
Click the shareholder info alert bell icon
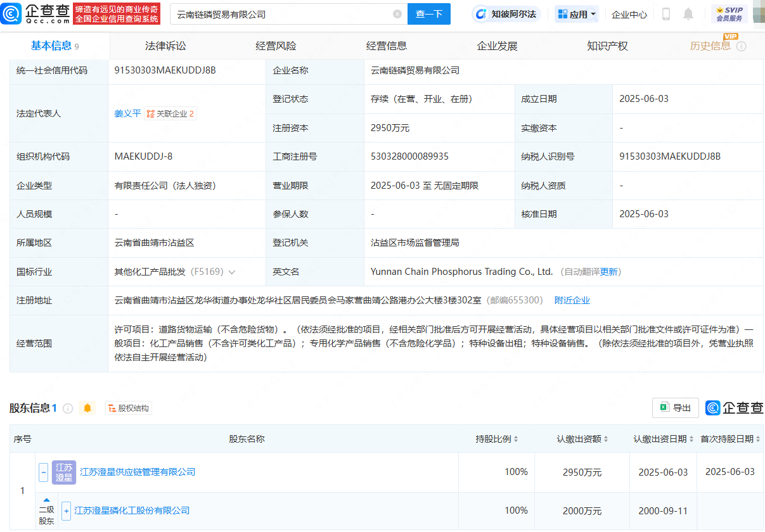coord(87,408)
